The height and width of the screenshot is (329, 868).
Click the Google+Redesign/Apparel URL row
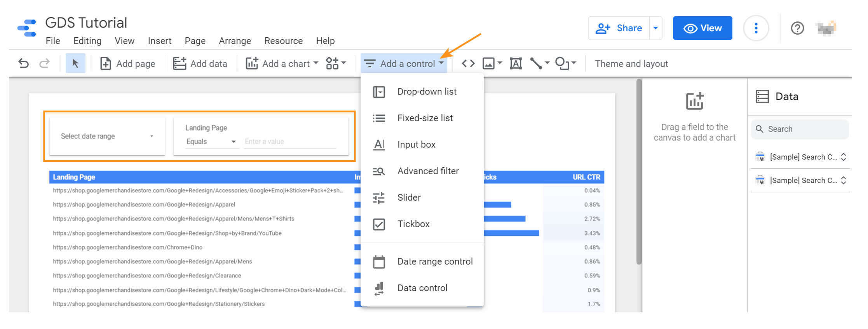[x=144, y=205]
